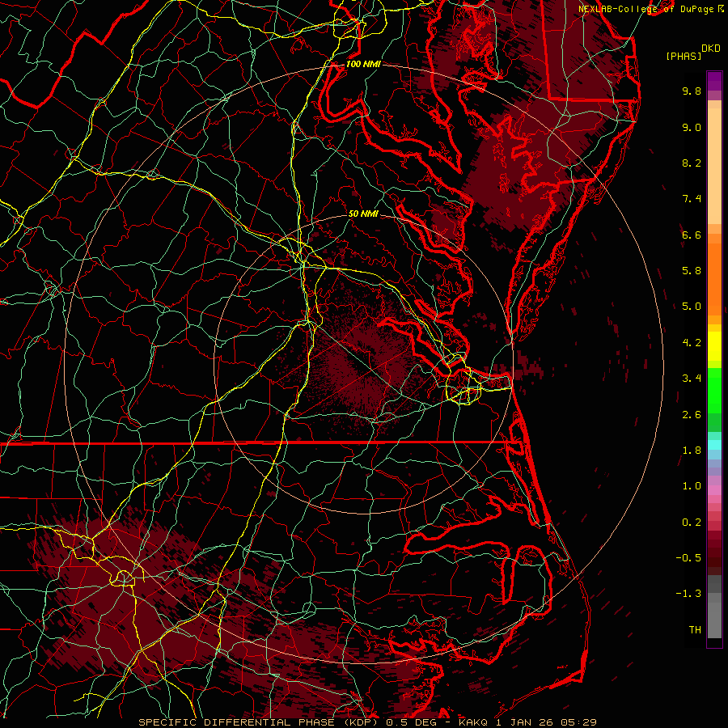Click the 2.6 legend value
Image resolution: width=728 pixels, height=728 pixels.
coord(692,415)
